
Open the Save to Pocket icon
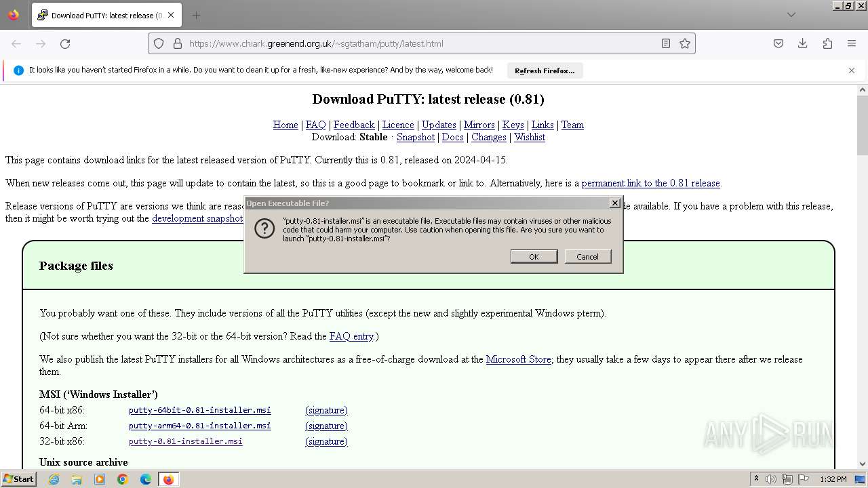(x=778, y=43)
